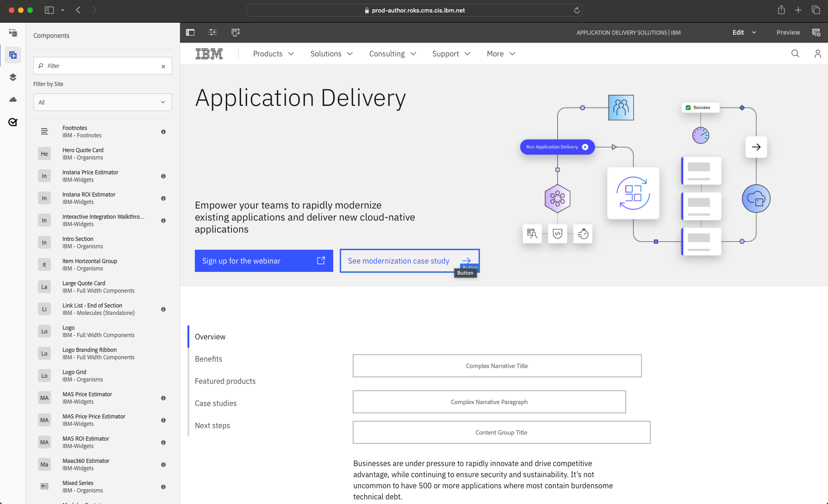Expand the Products menu
The width and height of the screenshot is (828, 504).
coord(274,54)
